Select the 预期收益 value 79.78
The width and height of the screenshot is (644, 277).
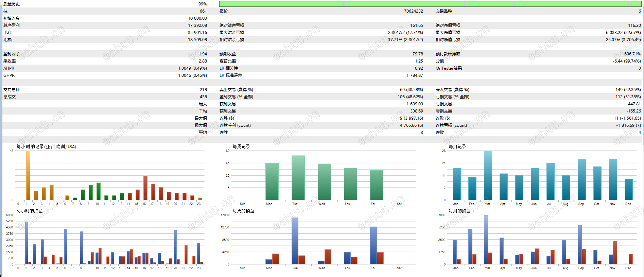click(x=418, y=54)
